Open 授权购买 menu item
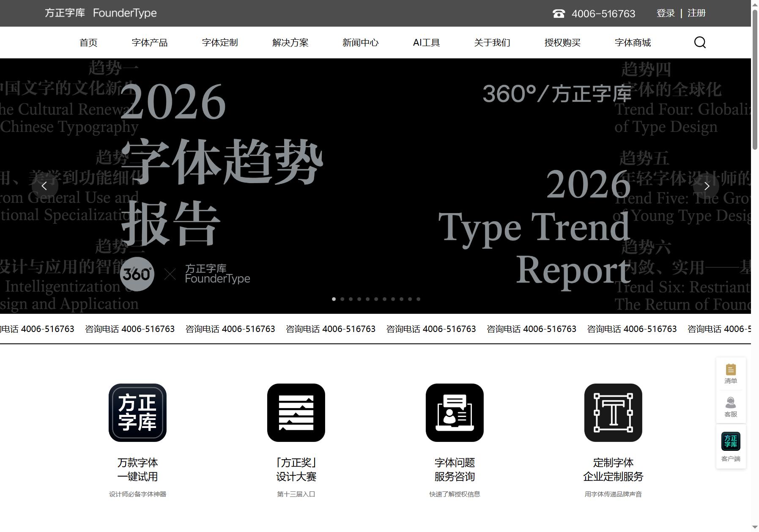The height and width of the screenshot is (532, 759). 562,43
